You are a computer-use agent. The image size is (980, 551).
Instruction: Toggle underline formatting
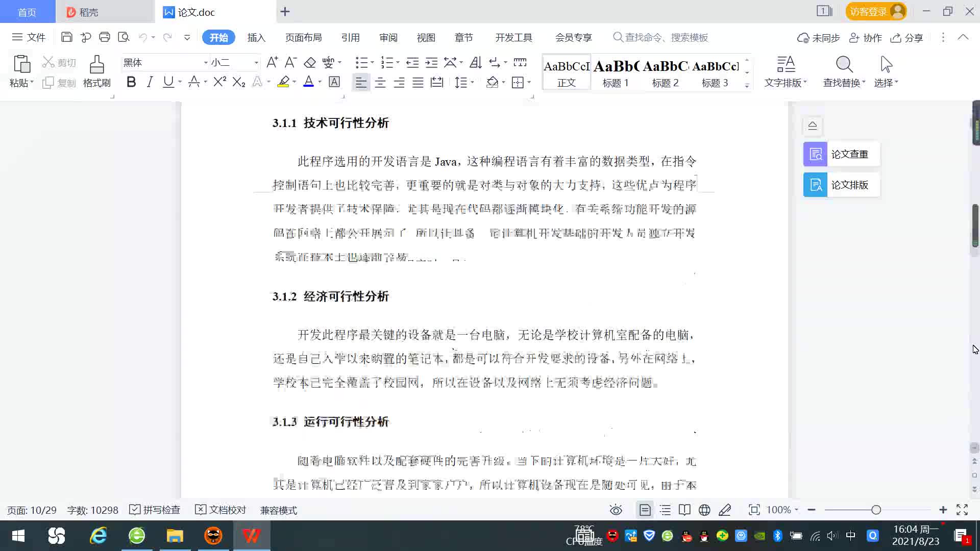click(x=168, y=82)
